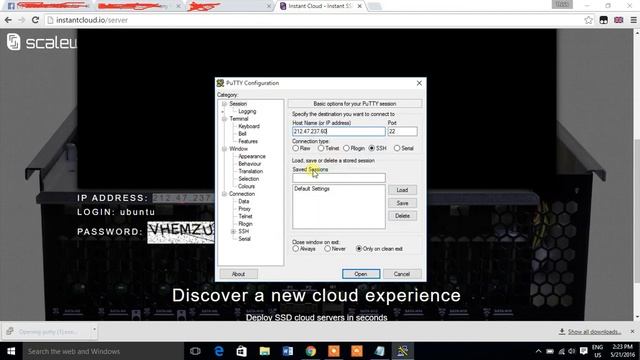
Task: Open Chrome hamburger menu
Action: (633, 20)
